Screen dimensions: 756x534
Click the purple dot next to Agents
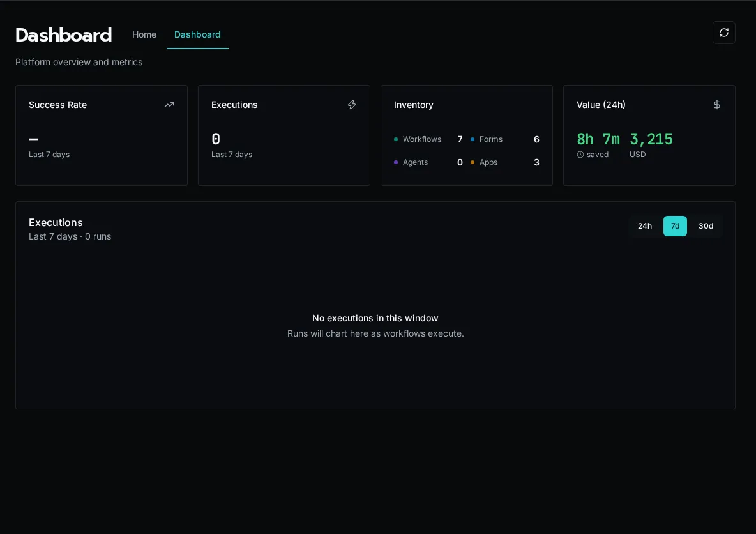coord(396,162)
